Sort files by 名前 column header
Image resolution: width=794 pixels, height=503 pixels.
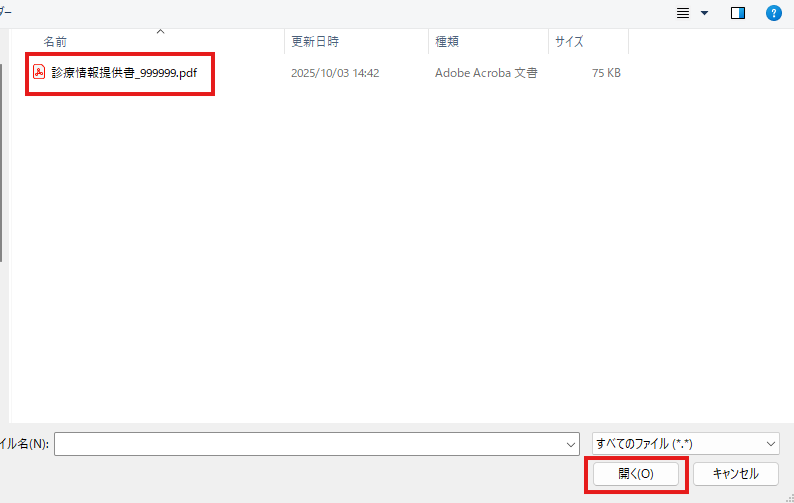click(x=56, y=42)
